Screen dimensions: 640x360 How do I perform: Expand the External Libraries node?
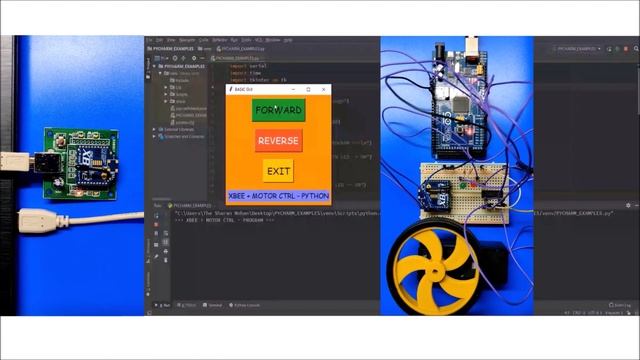(155, 129)
